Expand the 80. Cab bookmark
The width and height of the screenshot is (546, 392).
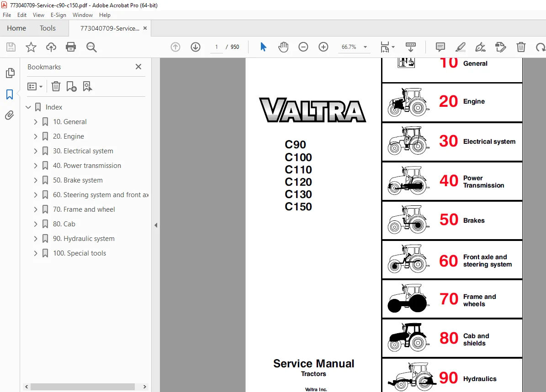(x=36, y=224)
